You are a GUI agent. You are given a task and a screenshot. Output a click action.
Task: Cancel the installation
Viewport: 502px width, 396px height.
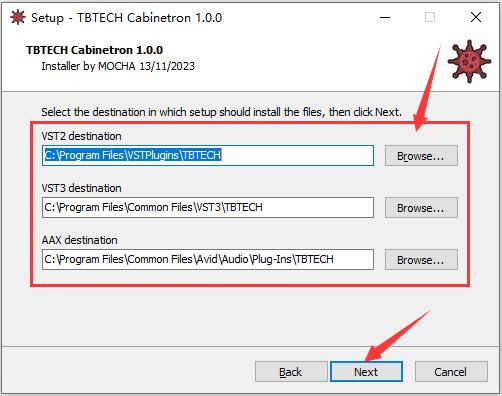(451, 372)
